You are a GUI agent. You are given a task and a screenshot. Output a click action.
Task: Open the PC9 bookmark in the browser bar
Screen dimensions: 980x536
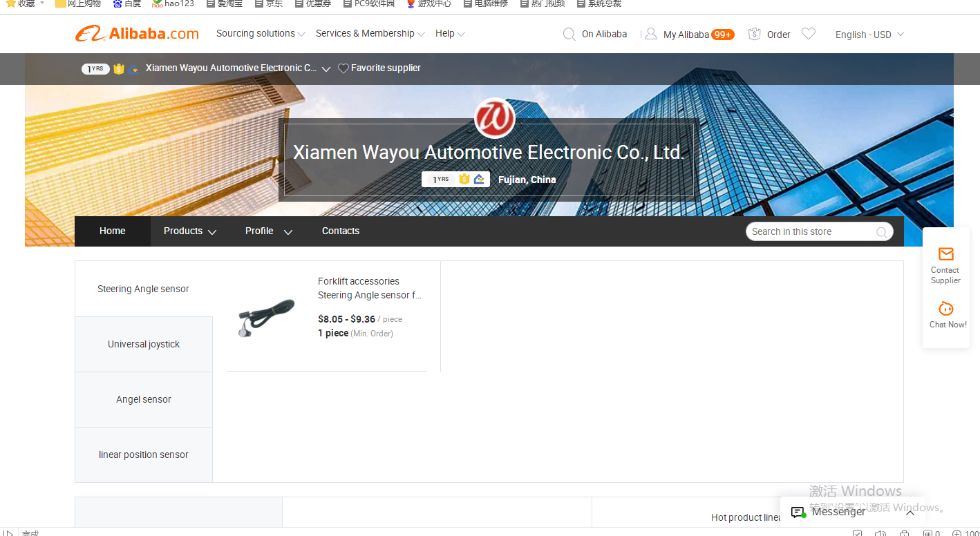click(368, 3)
